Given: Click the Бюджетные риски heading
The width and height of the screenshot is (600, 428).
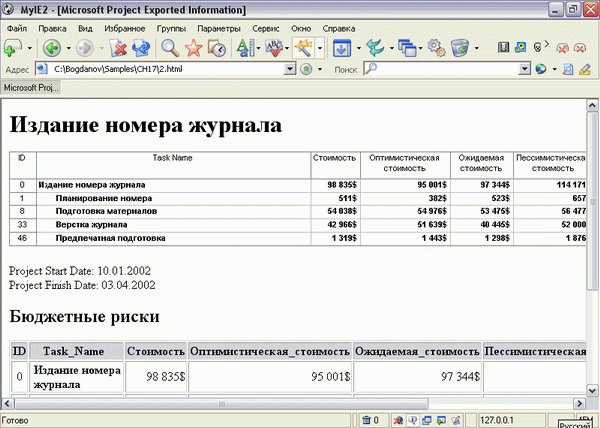Looking at the screenshot, I should 84,316.
